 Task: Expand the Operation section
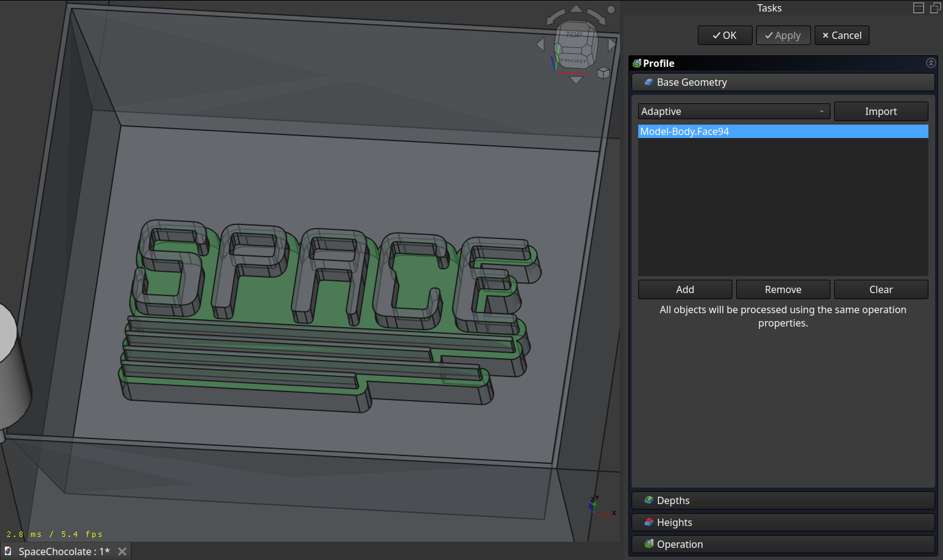tap(783, 544)
